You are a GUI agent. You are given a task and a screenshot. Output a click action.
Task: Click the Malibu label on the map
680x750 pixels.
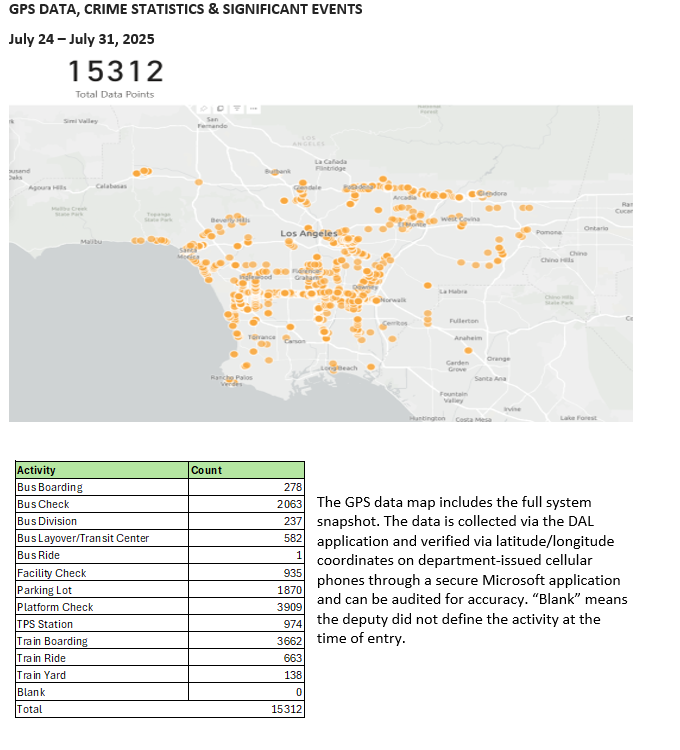coord(92,242)
